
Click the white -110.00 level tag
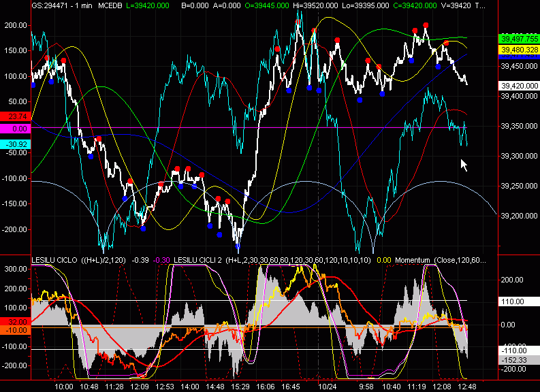coord(519,350)
